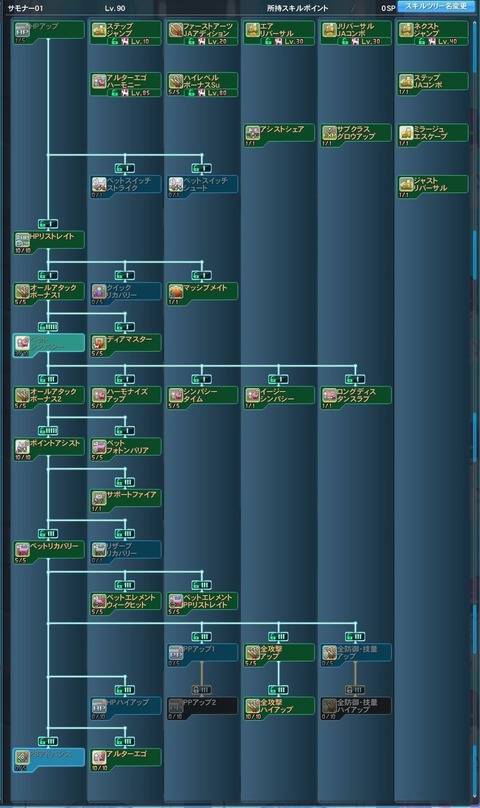The height and width of the screenshot is (808, 480).
Task: Select the ペットリカバリー skill icon
Action: 22,550
